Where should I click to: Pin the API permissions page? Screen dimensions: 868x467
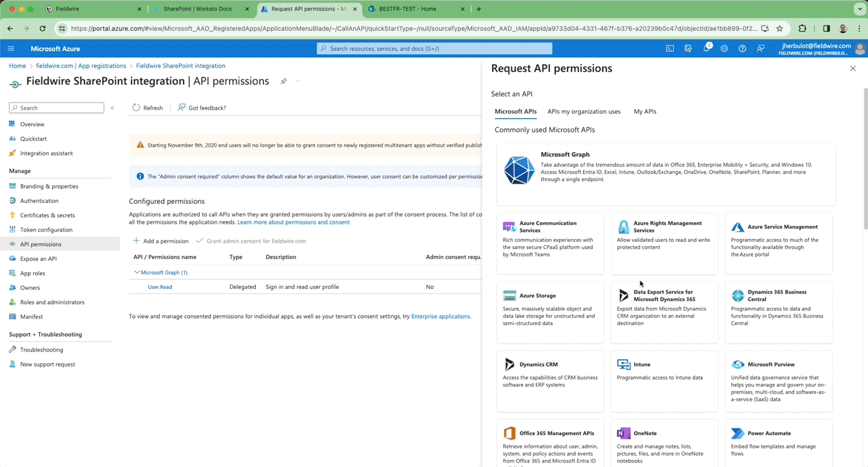pos(284,80)
